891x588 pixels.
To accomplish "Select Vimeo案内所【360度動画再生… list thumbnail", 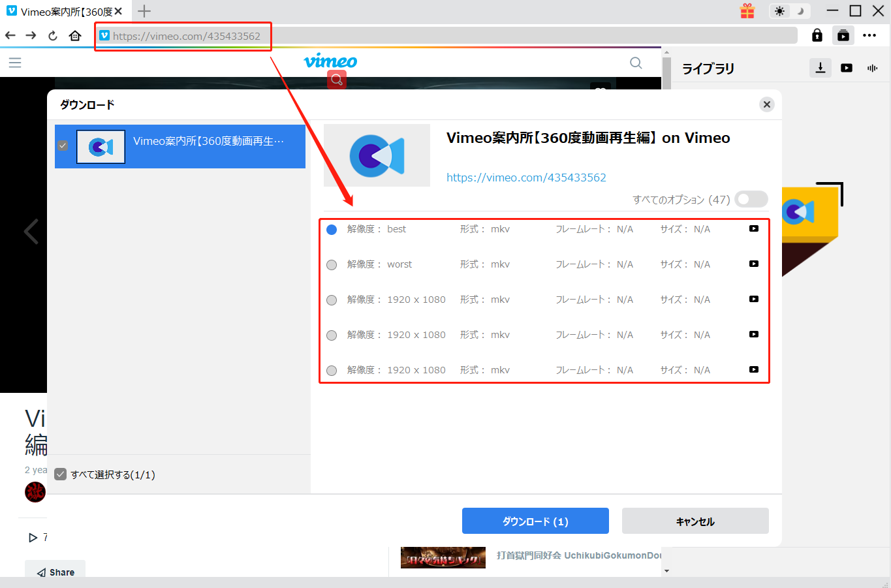I will click(x=101, y=146).
